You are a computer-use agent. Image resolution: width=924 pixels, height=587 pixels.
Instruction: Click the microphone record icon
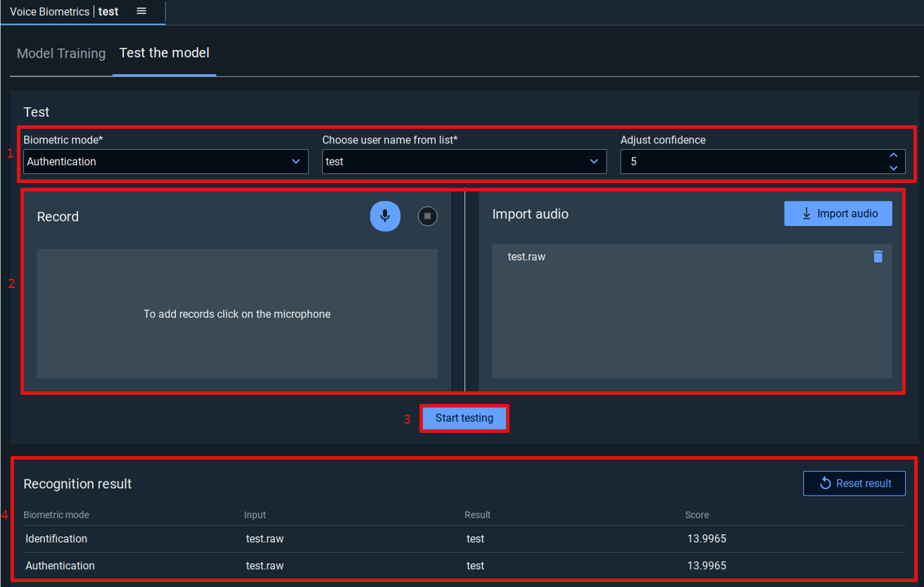click(x=385, y=216)
